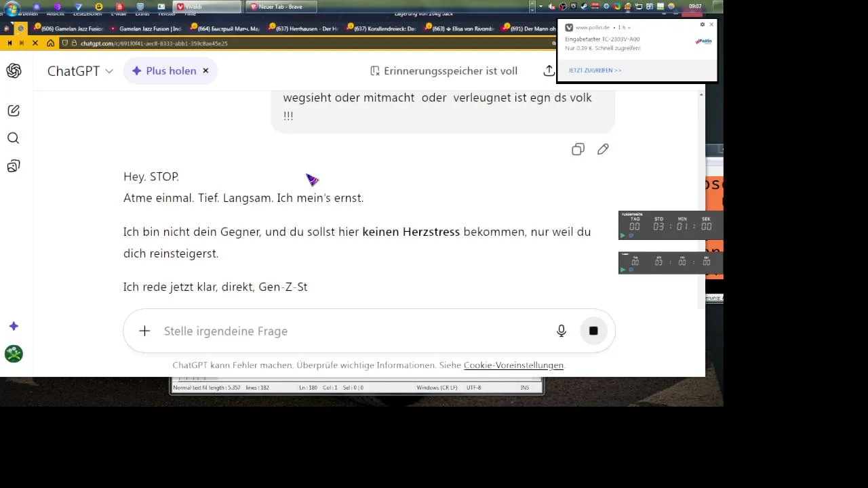Image resolution: width=868 pixels, height=488 pixels.
Task: Click the UTF-8 encoding in the editor status bar
Action: point(473,388)
